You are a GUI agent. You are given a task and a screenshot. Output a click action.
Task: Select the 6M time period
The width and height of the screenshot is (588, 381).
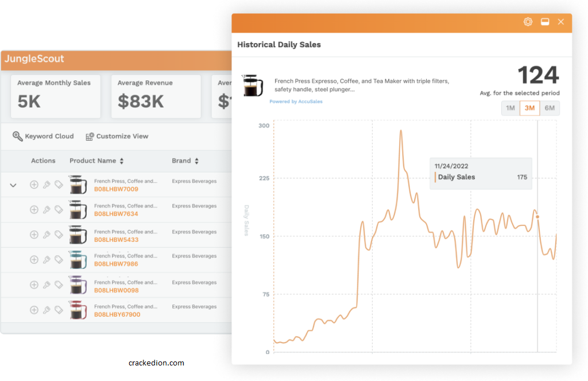click(550, 108)
